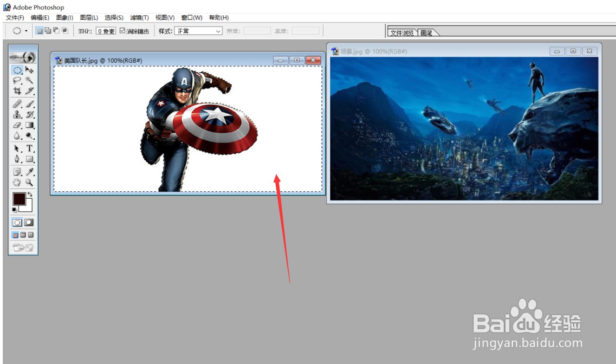Reset default foreground and background colors
Image resolution: width=616 pixels, height=364 pixels.
(x=14, y=210)
